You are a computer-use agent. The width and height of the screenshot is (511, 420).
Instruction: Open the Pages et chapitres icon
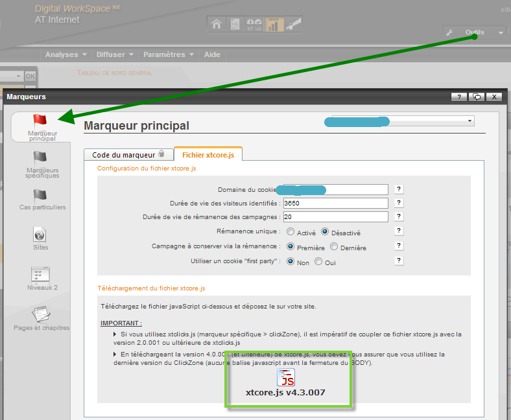tap(41, 314)
